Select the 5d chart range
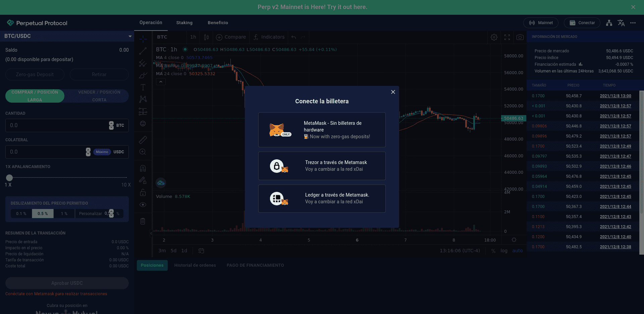This screenshot has height=314, width=644. pyautogui.click(x=173, y=251)
